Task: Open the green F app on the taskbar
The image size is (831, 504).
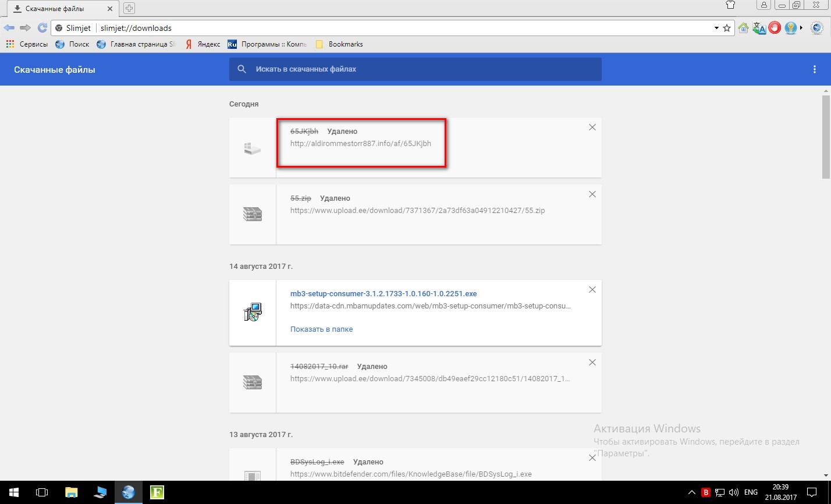Action: [x=157, y=492]
